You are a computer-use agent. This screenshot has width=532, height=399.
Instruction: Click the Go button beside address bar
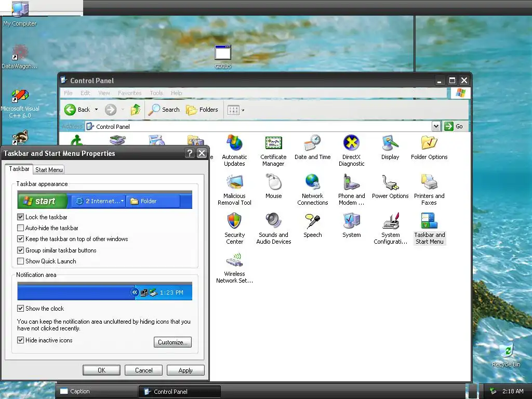[x=454, y=126]
